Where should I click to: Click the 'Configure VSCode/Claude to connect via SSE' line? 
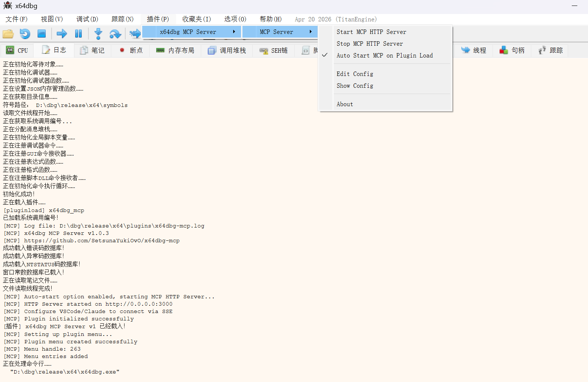coord(88,312)
